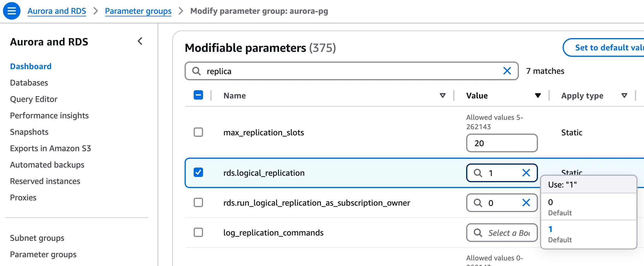Open Databases in the sidebar
Viewport: 644px width, 266px height.
click(29, 83)
